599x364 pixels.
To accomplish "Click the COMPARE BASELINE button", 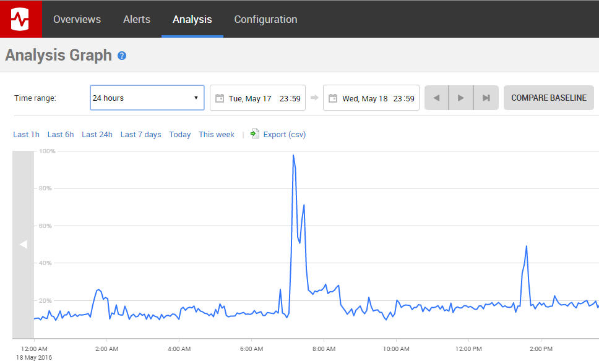I will [x=548, y=97].
